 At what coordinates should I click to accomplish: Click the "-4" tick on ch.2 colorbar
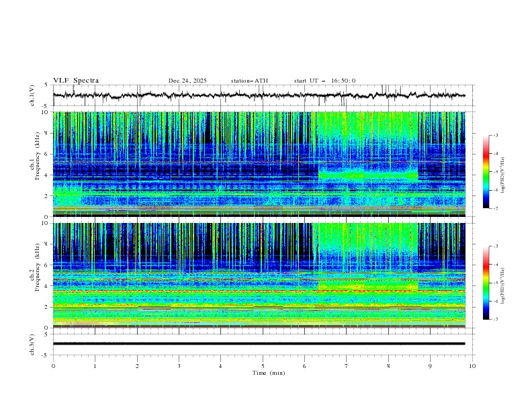click(x=495, y=265)
